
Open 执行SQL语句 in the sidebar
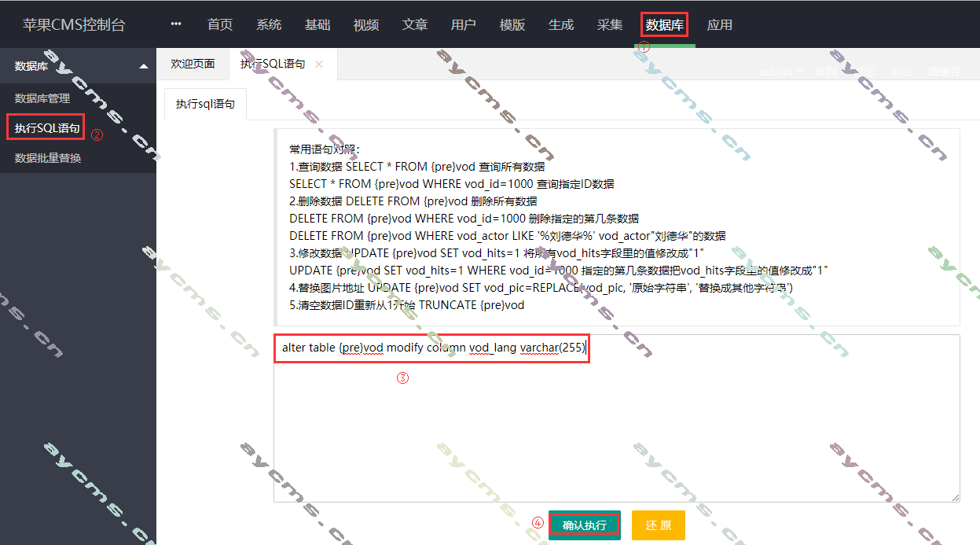click(47, 128)
